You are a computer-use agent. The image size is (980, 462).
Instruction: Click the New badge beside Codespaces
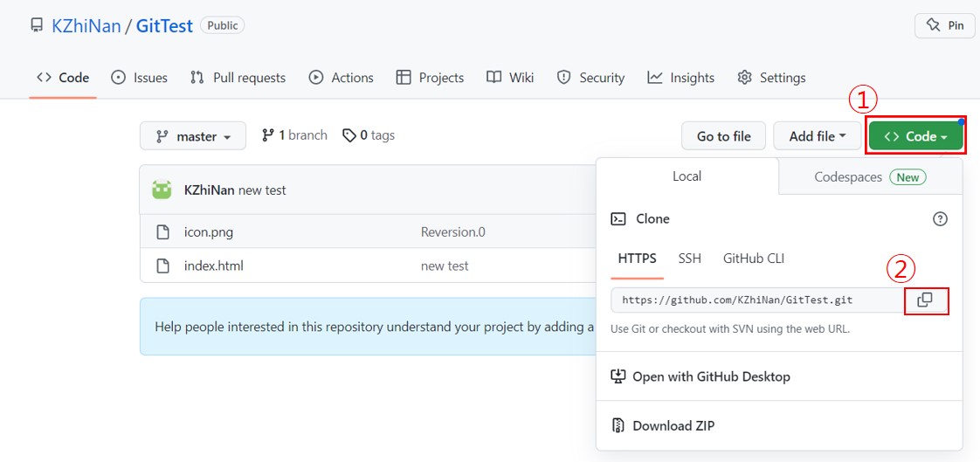pos(908,177)
